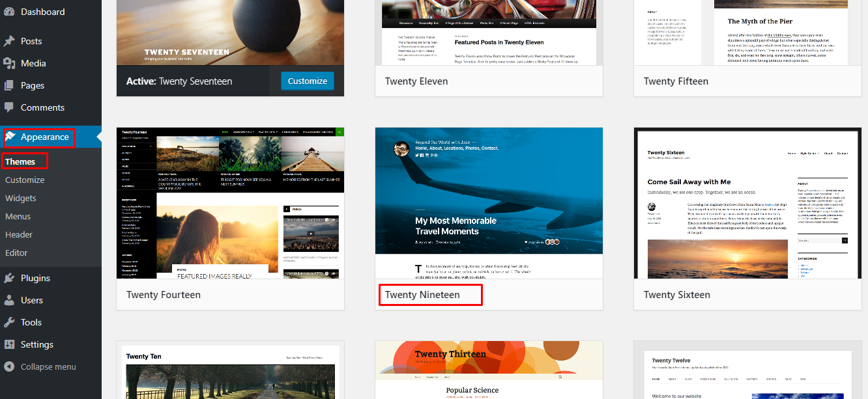Click the blue Customize button
This screenshot has height=399, width=868.
point(308,81)
